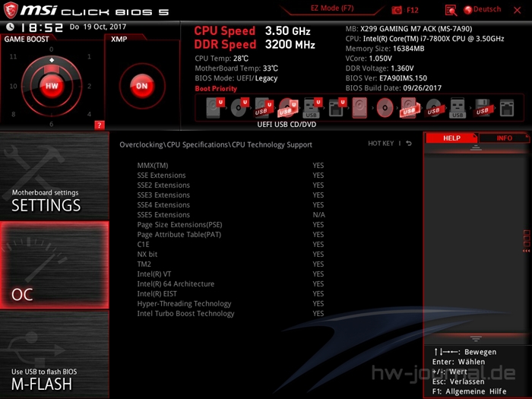Viewport: 532px width, 399px height.
Task: Close the BIOS with the red X
Action: click(x=517, y=10)
